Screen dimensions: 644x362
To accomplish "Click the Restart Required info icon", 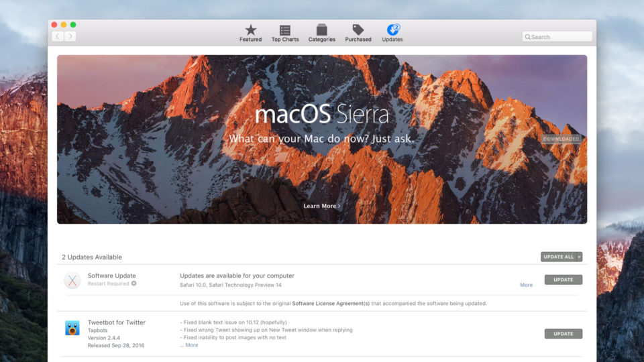I will (134, 284).
